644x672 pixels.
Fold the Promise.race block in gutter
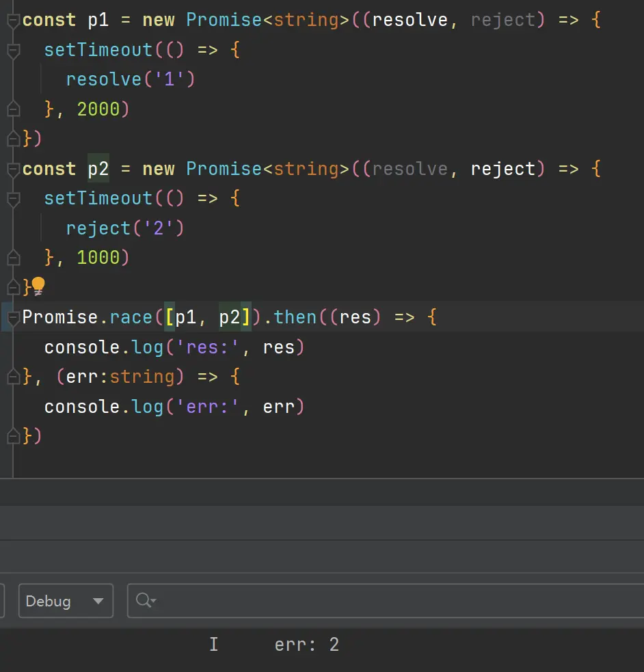tap(13, 317)
